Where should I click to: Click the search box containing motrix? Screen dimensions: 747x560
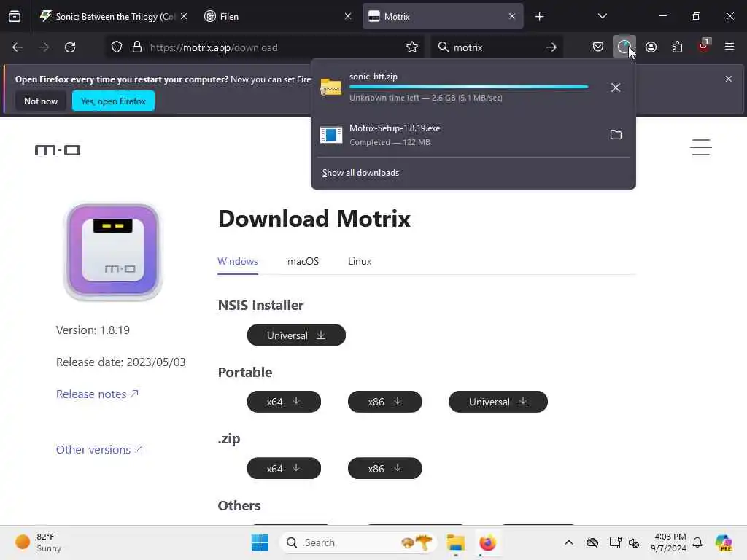[497, 47]
